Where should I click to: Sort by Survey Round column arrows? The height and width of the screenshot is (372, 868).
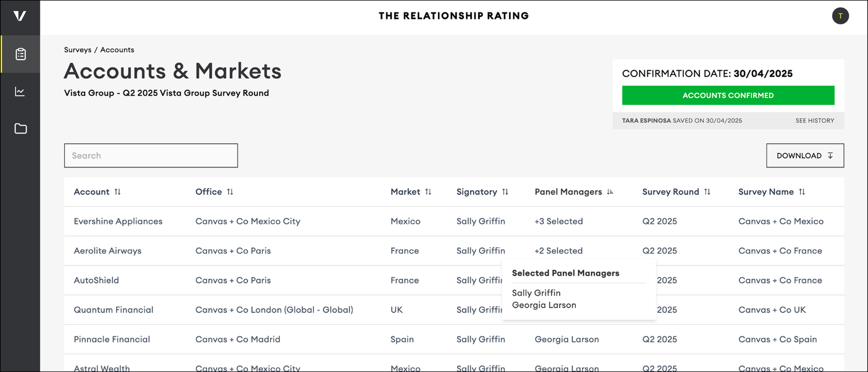tap(707, 192)
